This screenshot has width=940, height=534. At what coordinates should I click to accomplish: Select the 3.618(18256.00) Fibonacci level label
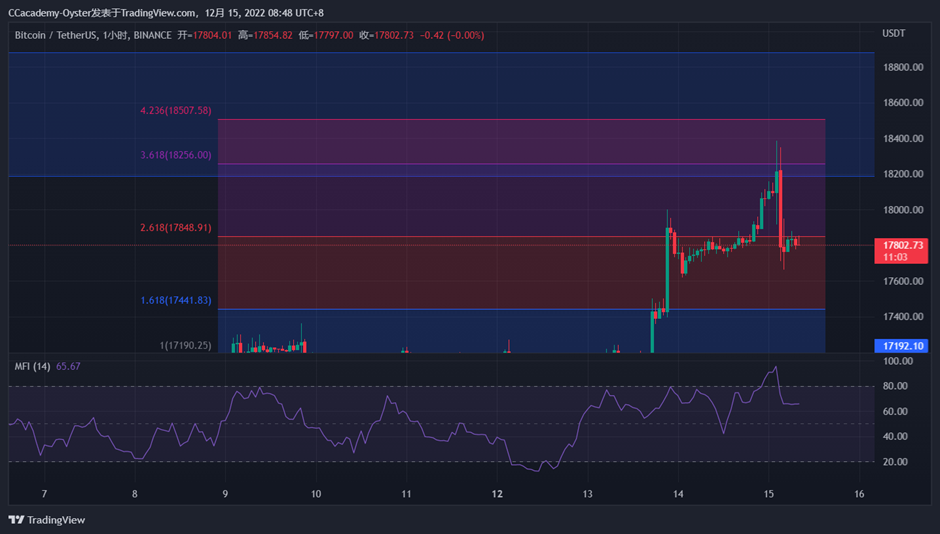pos(176,155)
